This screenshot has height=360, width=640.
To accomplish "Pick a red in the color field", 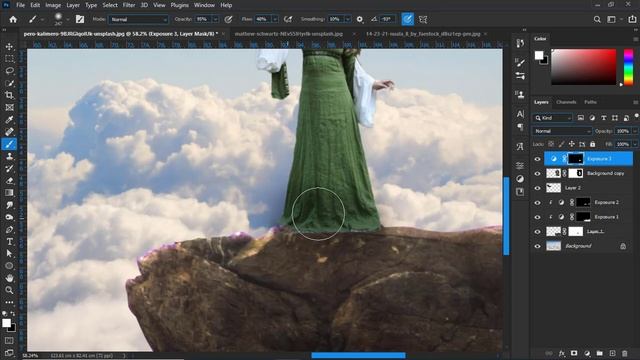I will click(584, 67).
